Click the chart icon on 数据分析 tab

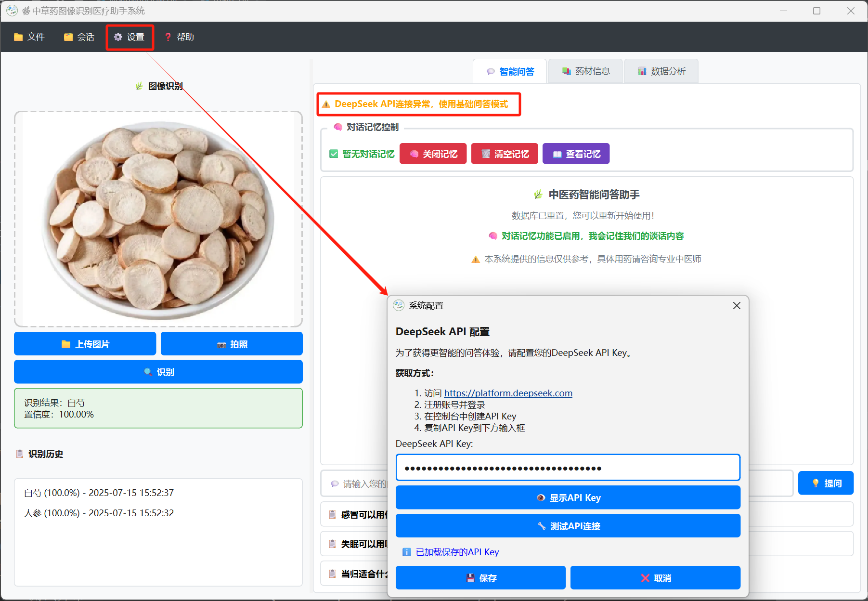tap(642, 71)
